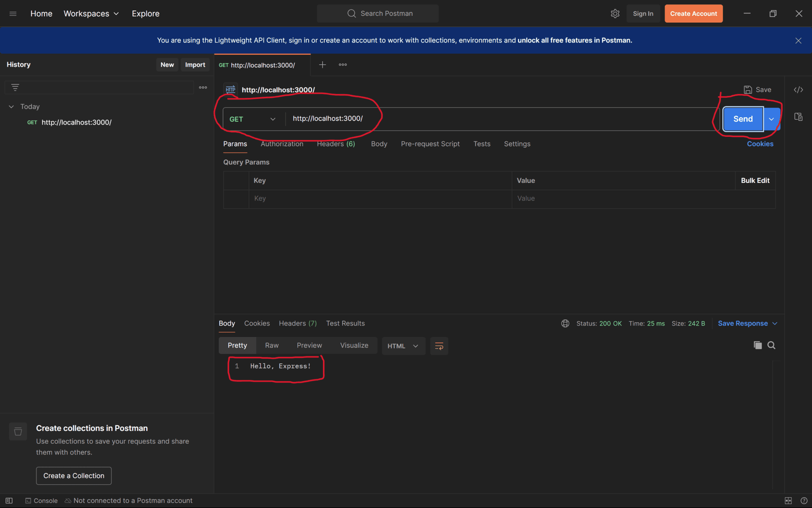This screenshot has width=812, height=508.
Task: Toggle the sidebar icon in status bar
Action: [x=9, y=500]
